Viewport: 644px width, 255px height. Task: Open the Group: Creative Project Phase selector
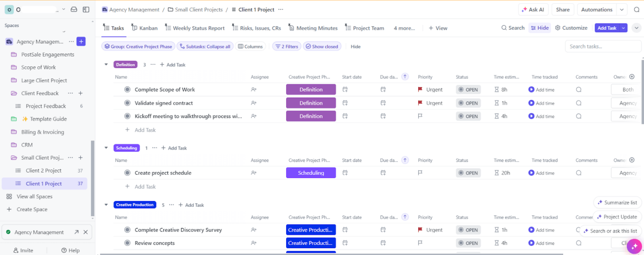[x=138, y=46]
